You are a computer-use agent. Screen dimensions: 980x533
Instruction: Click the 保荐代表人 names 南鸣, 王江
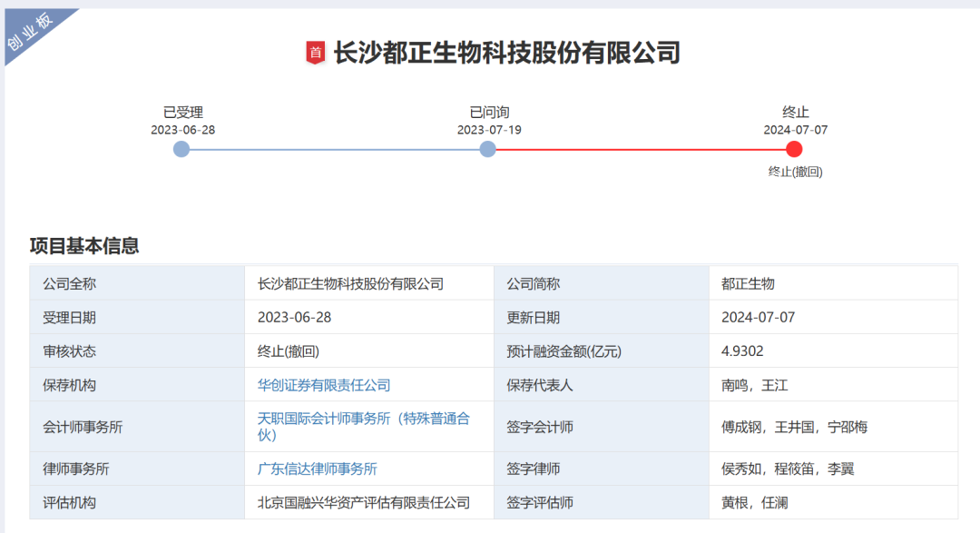pyautogui.click(x=754, y=385)
